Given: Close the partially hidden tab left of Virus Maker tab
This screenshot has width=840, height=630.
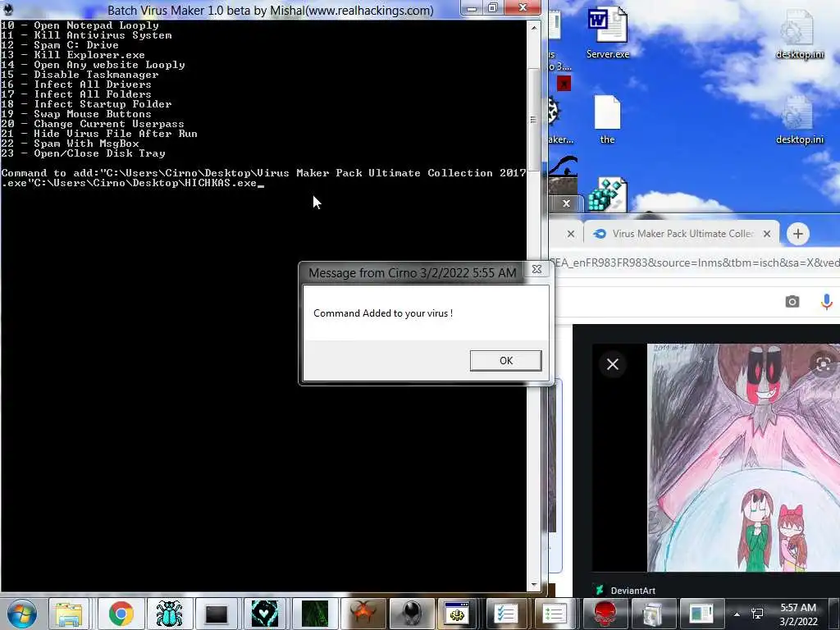Looking at the screenshot, I should pyautogui.click(x=571, y=234).
